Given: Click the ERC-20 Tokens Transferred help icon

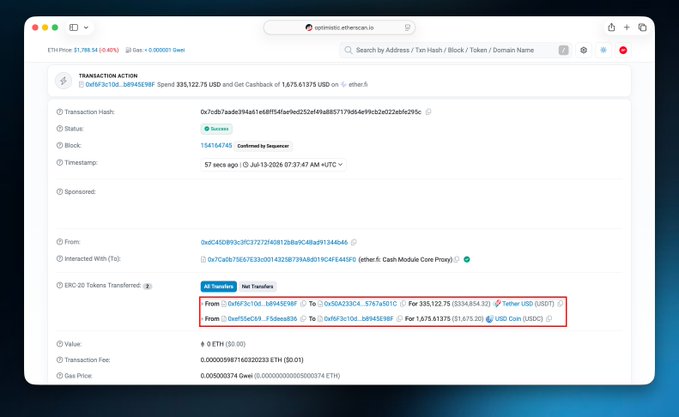Looking at the screenshot, I should [x=60, y=285].
